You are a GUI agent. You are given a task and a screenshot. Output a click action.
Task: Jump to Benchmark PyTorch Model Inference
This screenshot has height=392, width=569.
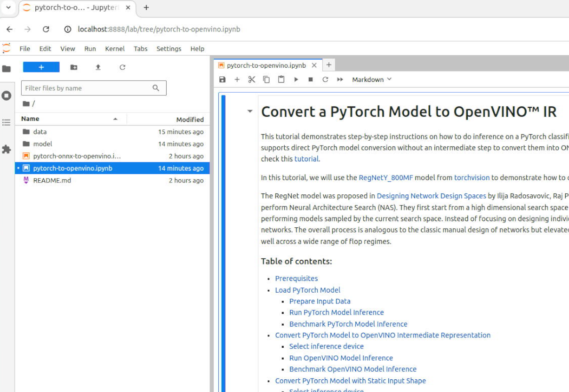tap(348, 324)
